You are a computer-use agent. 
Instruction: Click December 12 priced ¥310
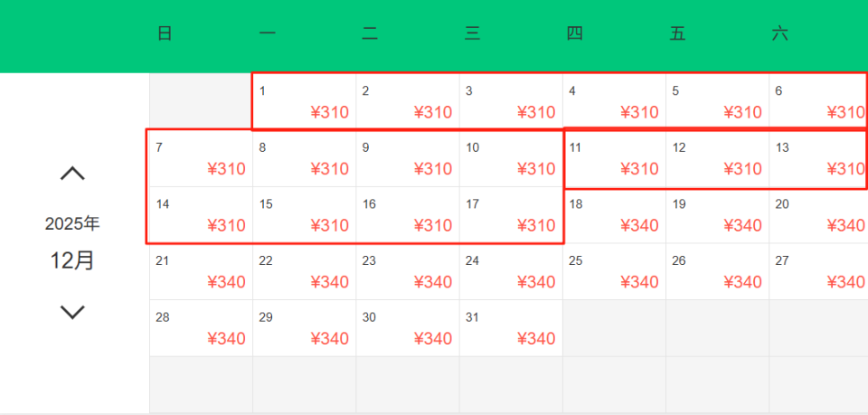point(717,158)
